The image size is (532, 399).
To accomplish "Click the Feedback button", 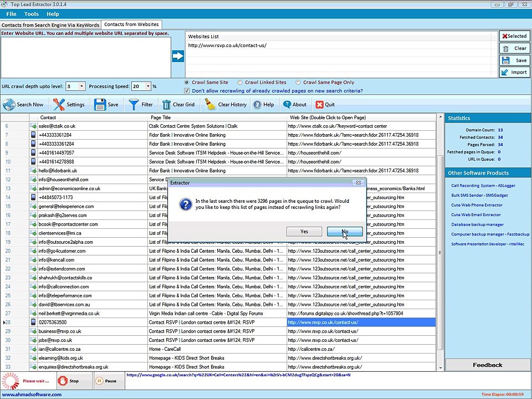I will click(488, 365).
